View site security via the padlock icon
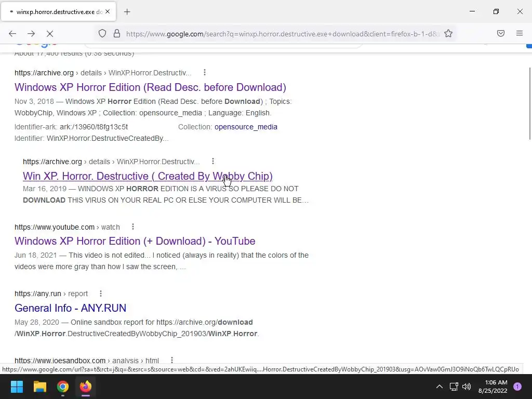This screenshot has width=532, height=399. coord(117,34)
